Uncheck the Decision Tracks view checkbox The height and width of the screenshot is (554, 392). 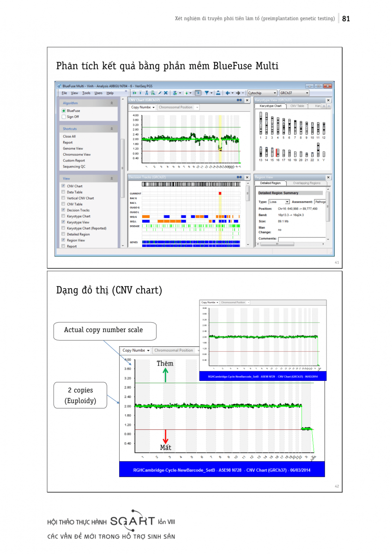[63, 210]
